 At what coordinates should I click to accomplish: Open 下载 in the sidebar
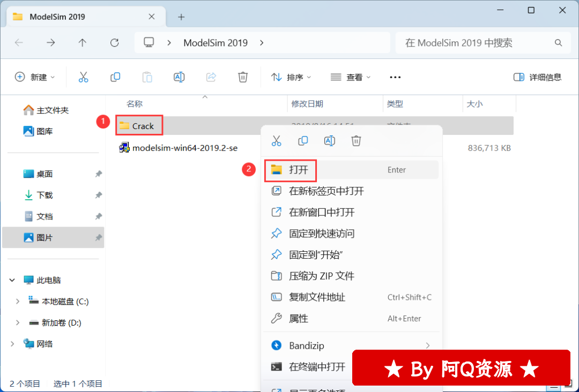click(x=38, y=195)
